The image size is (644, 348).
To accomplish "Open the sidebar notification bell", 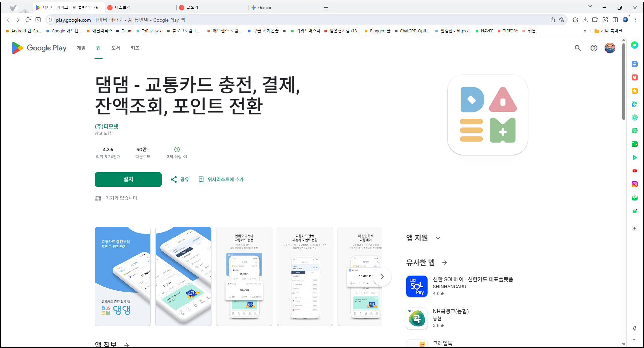I will click(x=635, y=328).
